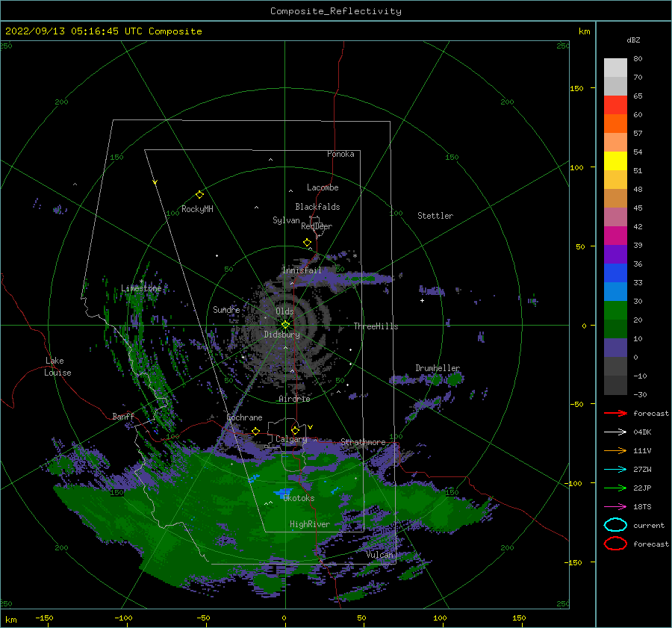
Task: Select the slate 10-0 dBZ swatch
Action: click(615, 348)
